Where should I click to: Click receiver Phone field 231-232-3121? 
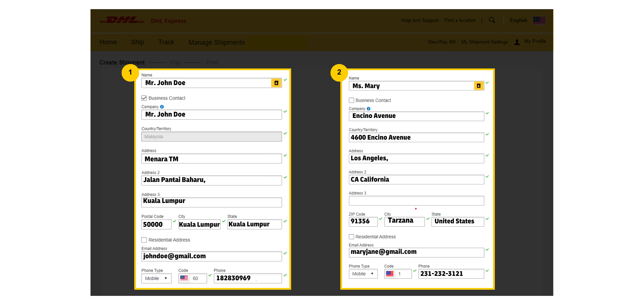(x=451, y=273)
